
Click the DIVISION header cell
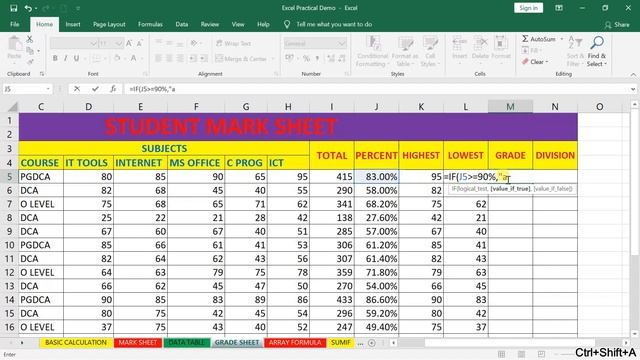pos(555,155)
